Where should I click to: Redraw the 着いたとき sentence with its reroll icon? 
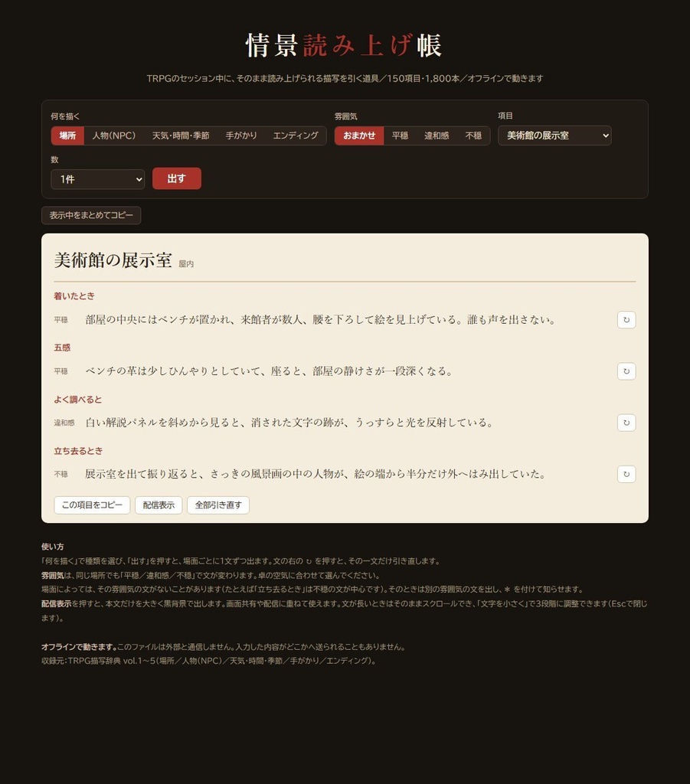coord(626,319)
